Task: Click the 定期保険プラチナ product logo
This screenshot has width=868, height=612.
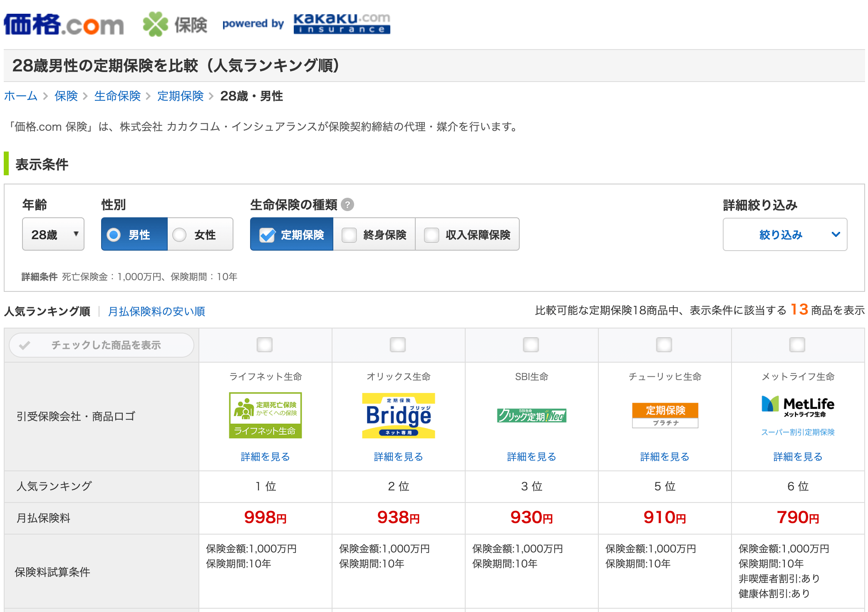Action: click(665, 415)
